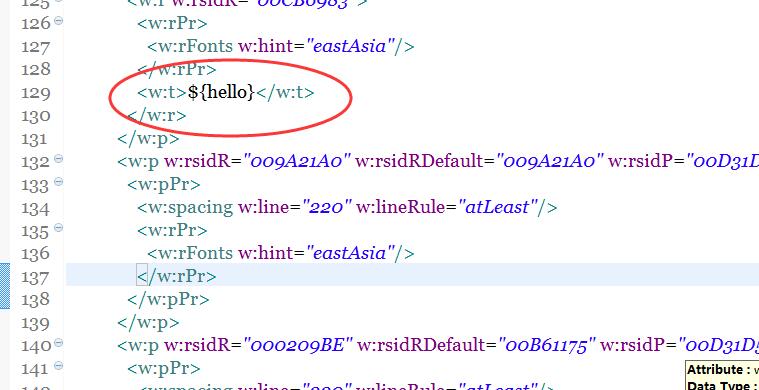Click the closing </w:p> tag on line 139

click(x=148, y=322)
